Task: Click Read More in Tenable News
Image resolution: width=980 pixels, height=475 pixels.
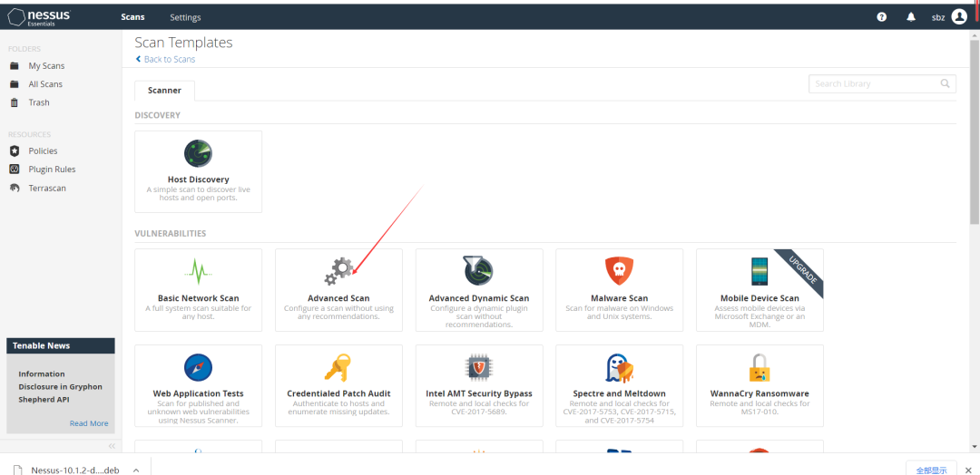Action: coord(89,423)
